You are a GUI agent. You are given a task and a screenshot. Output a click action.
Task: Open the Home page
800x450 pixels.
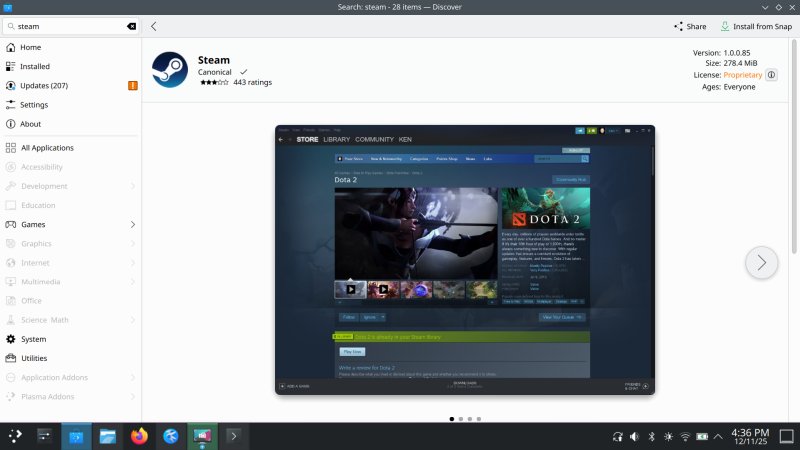pyautogui.click(x=71, y=47)
